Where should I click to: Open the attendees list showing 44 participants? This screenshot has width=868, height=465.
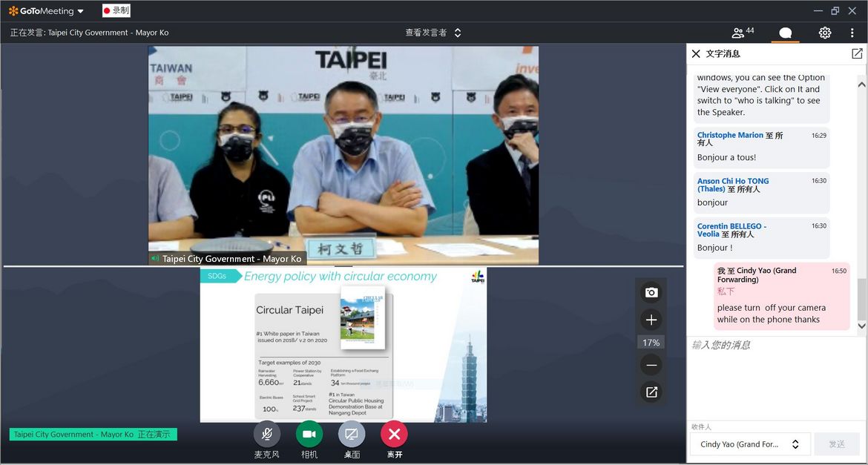pos(743,33)
